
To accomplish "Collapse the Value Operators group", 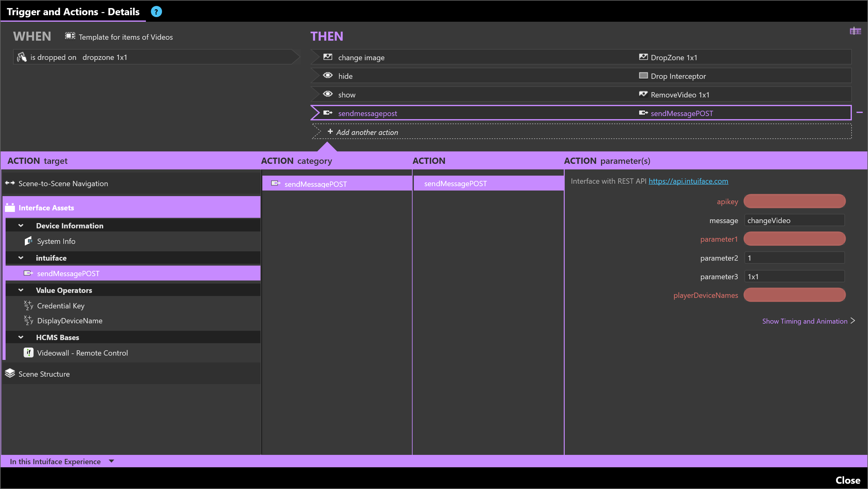I will pos(21,290).
